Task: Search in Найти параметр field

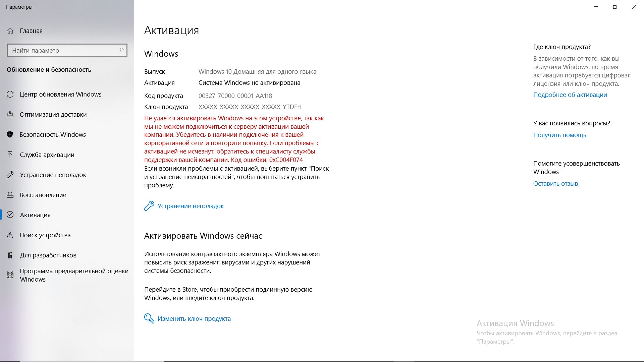Action: [67, 50]
